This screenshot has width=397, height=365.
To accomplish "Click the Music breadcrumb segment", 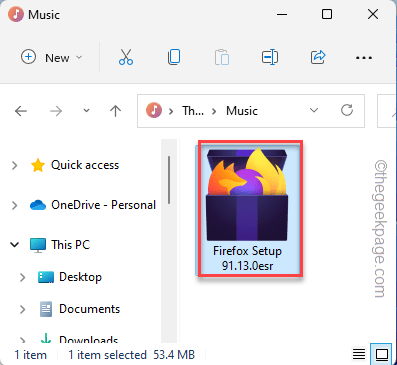I will click(x=242, y=111).
